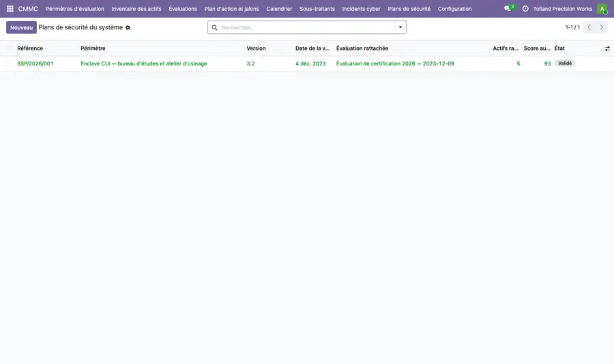Check the SSP/2026/001 row checkbox
Viewport: 614px width, 364px height.
[9, 63]
